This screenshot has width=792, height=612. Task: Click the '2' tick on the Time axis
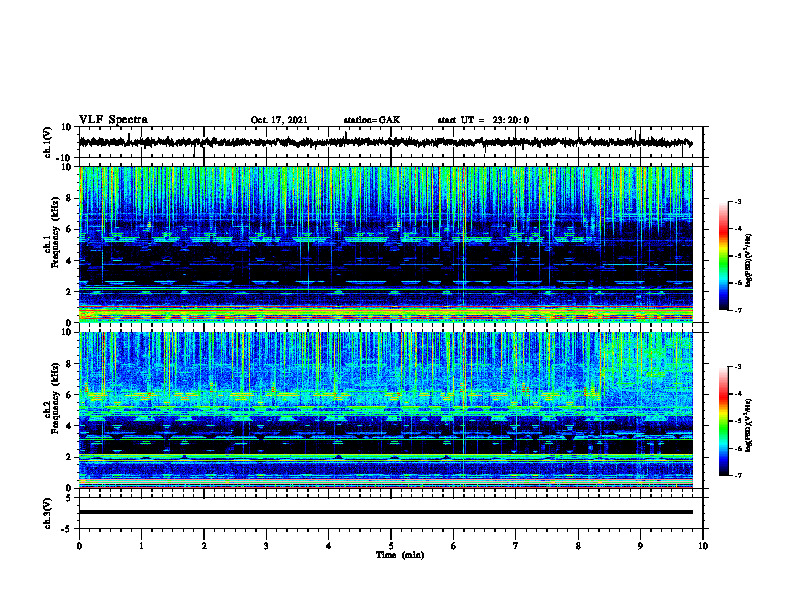pyautogui.click(x=204, y=546)
